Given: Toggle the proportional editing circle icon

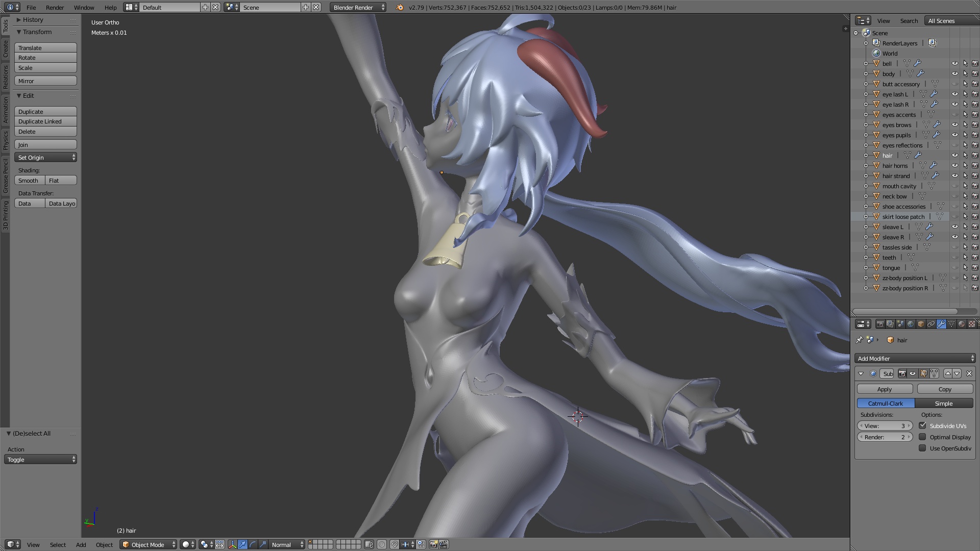Looking at the screenshot, I should point(381,544).
